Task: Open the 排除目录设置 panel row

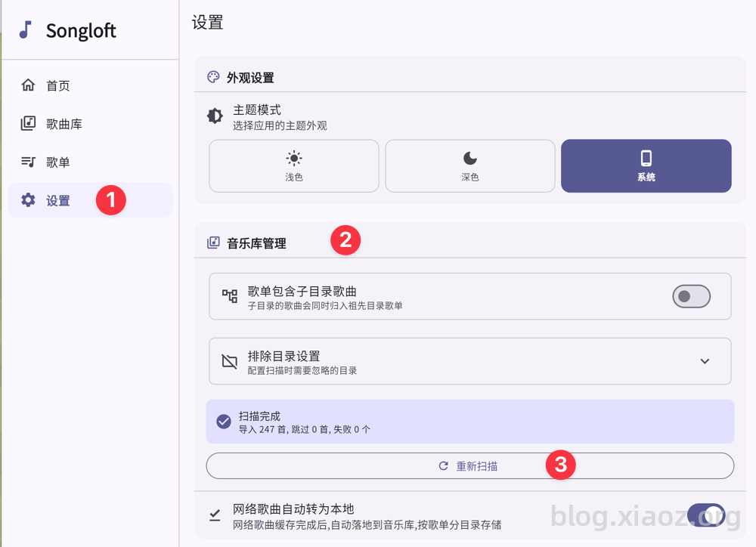Action: point(470,361)
